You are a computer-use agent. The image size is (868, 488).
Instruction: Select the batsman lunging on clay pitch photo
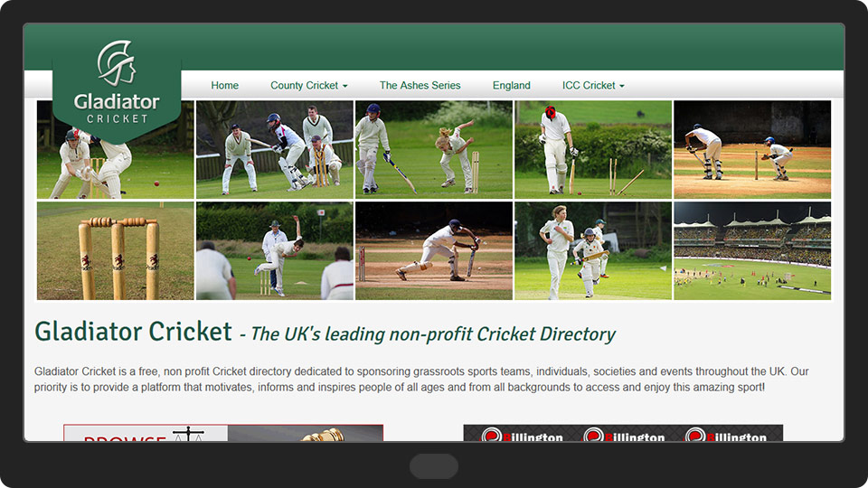click(x=434, y=250)
